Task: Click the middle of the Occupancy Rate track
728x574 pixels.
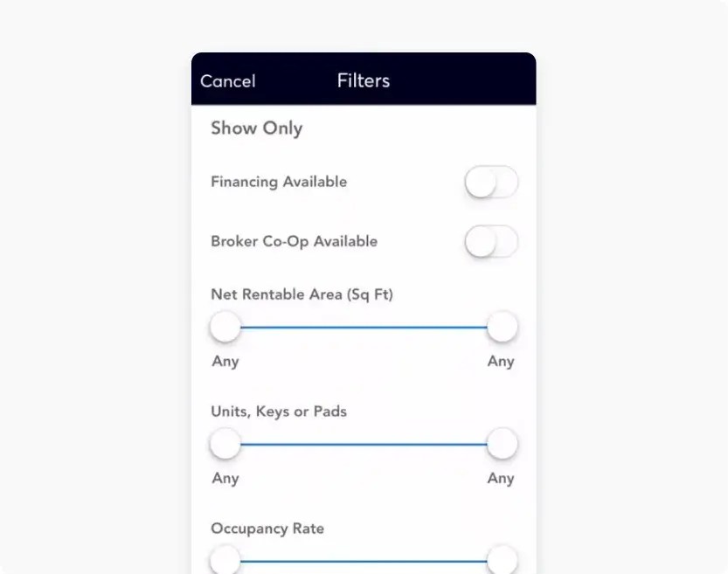Action: coord(364,561)
